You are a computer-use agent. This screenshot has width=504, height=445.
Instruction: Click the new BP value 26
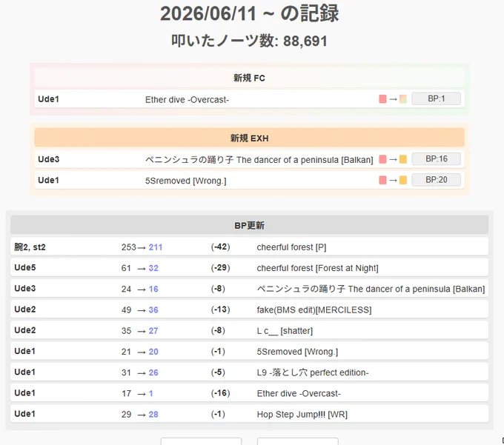point(153,372)
